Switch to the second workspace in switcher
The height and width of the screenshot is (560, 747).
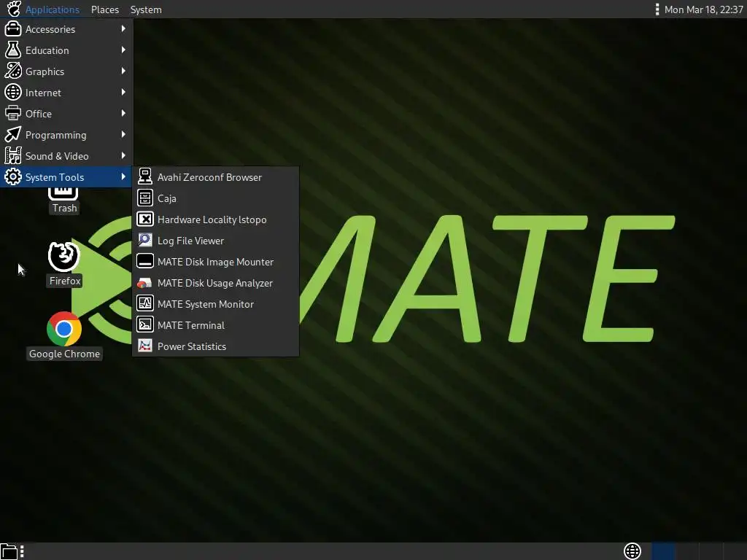coord(687,551)
